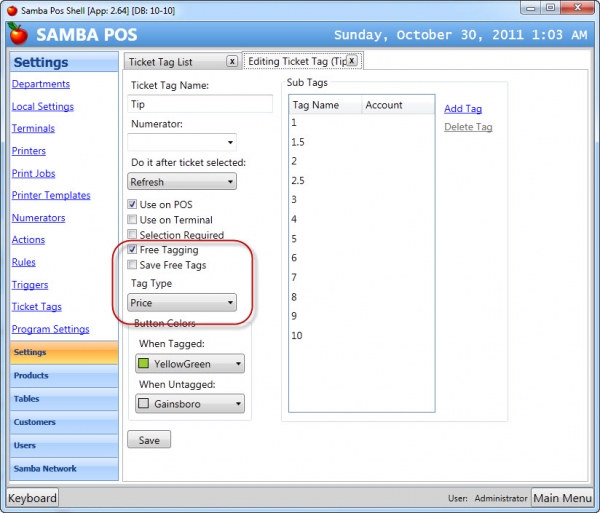Open Printer Templates link

tap(51, 195)
